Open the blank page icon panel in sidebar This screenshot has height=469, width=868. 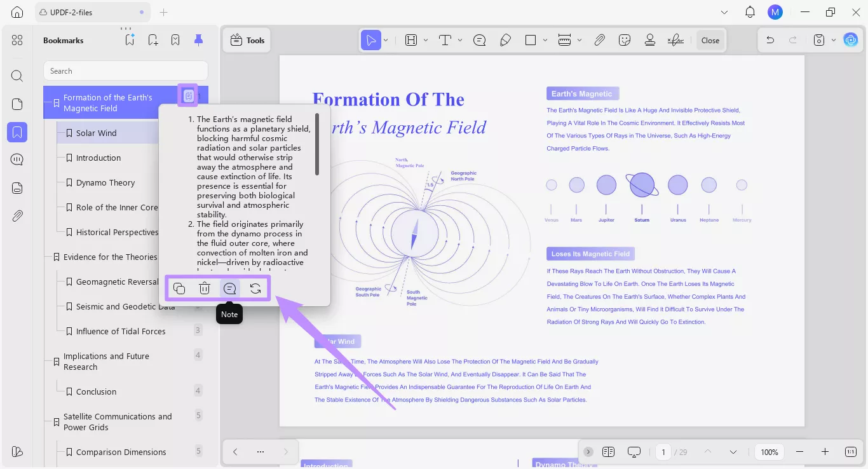coord(17,104)
